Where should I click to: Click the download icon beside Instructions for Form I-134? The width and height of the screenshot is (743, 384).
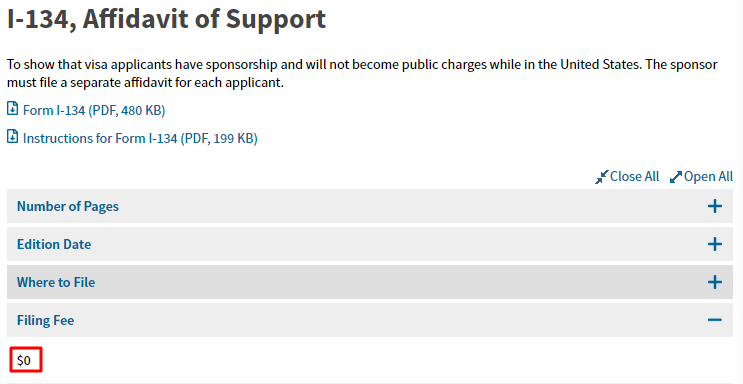click(x=13, y=137)
